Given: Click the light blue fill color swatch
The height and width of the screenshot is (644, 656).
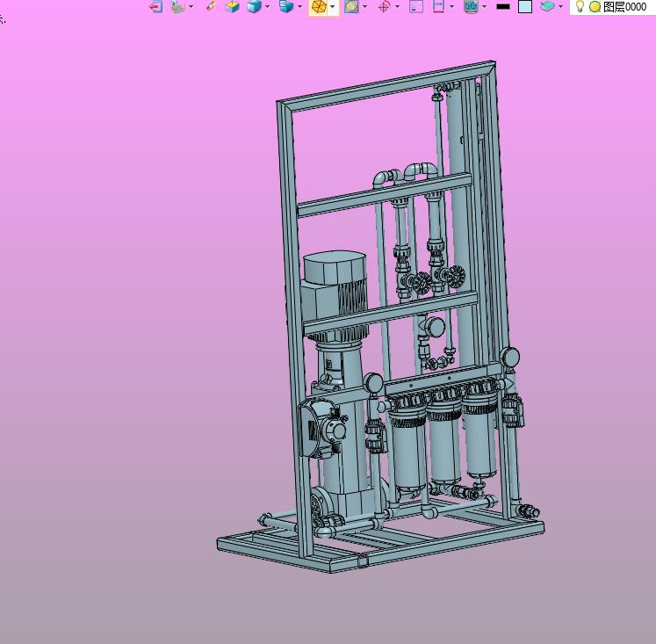Looking at the screenshot, I should (x=525, y=6).
